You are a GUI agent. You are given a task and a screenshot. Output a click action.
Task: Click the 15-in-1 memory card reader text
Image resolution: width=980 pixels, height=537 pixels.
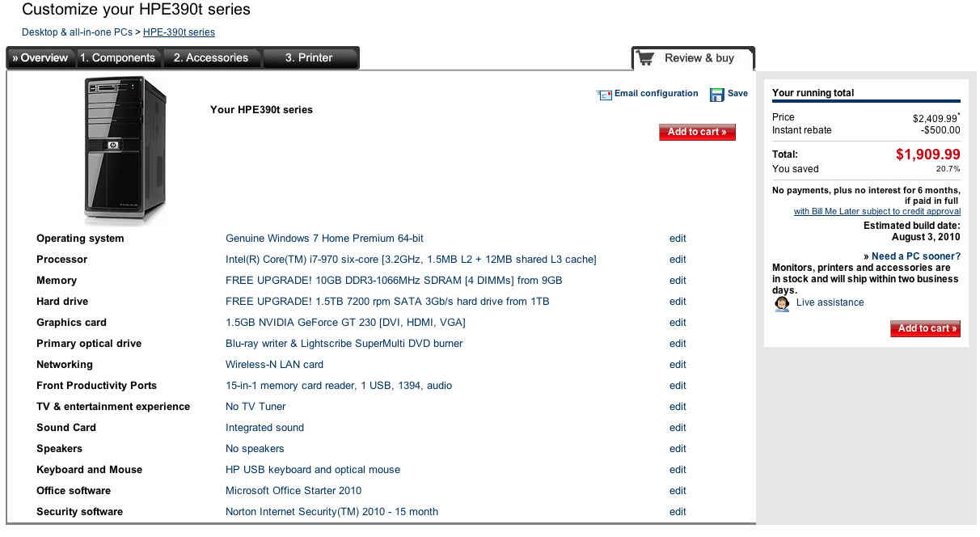[x=339, y=386]
